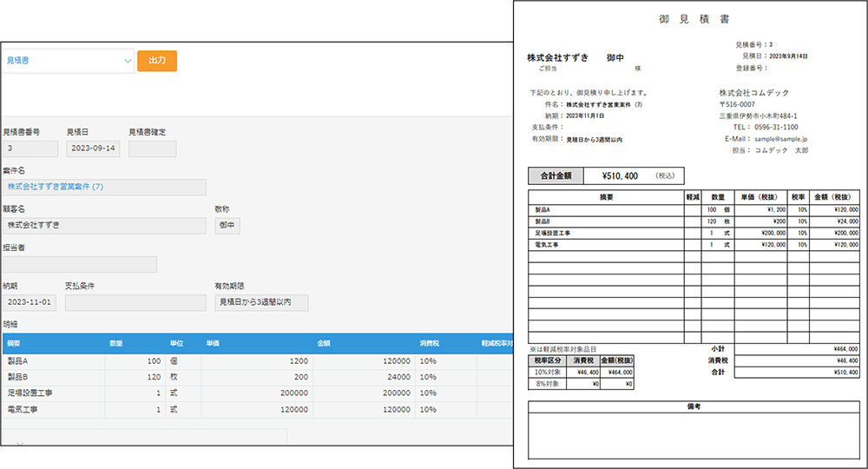Open the 見積書 template dropdown
The image size is (868, 469).
[68, 61]
